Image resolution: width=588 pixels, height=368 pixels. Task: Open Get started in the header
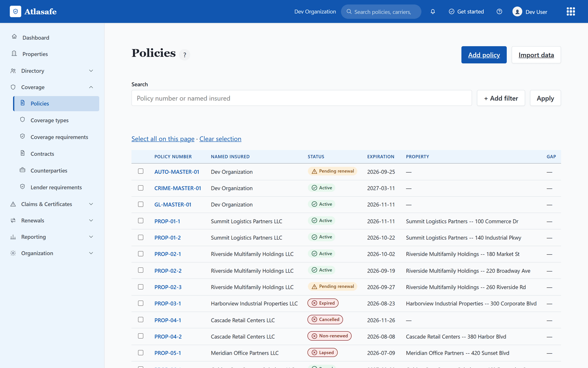(x=466, y=11)
